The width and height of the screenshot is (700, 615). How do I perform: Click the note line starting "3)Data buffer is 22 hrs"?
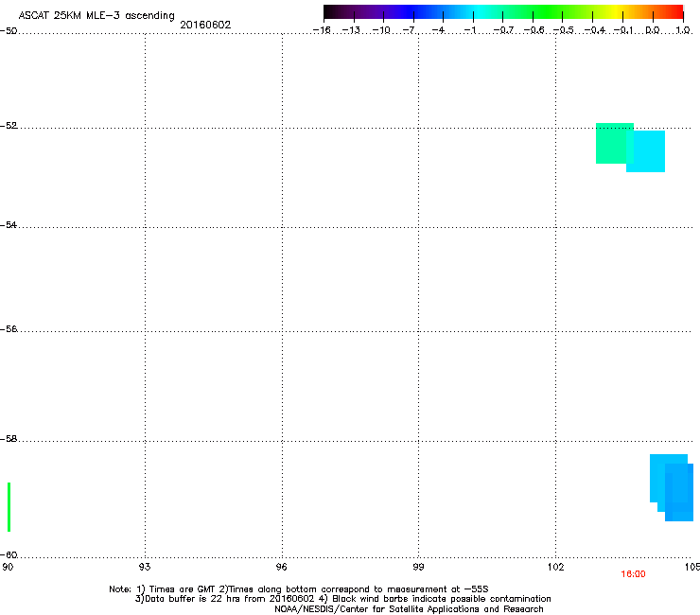(342, 599)
